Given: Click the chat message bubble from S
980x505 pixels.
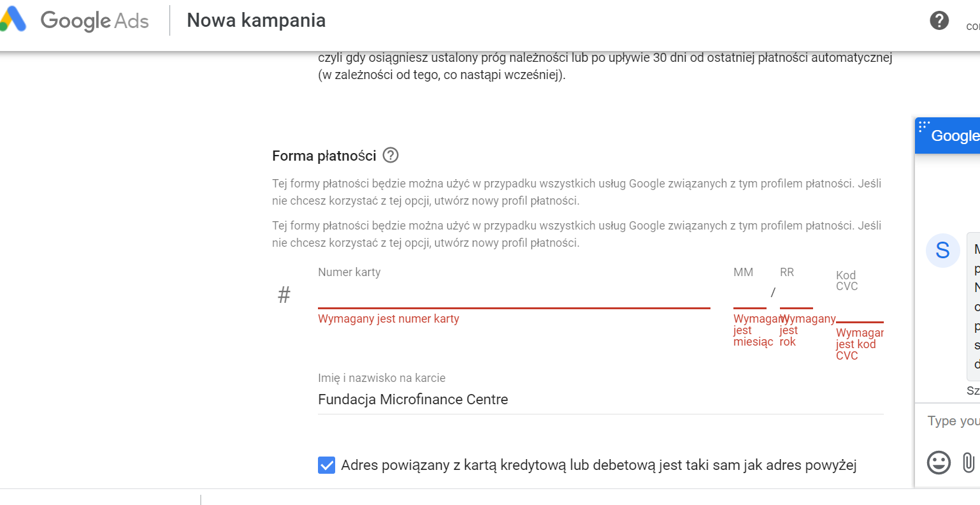Looking at the screenshot, I should pos(975,306).
